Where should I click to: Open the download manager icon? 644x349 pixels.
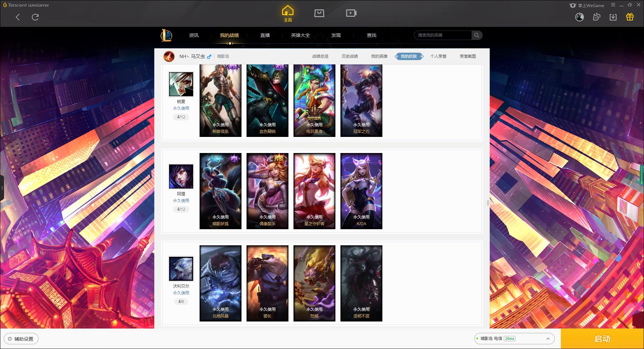(613, 17)
